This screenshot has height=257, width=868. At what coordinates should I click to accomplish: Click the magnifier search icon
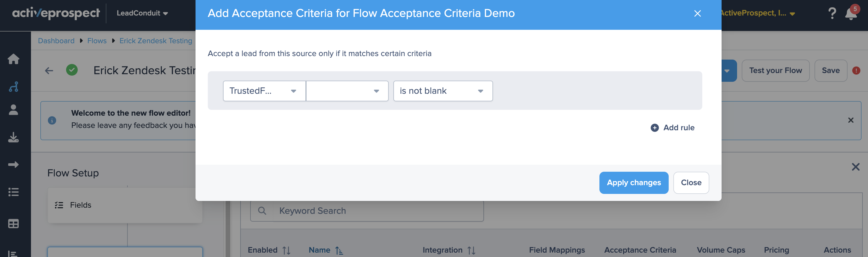point(262,211)
